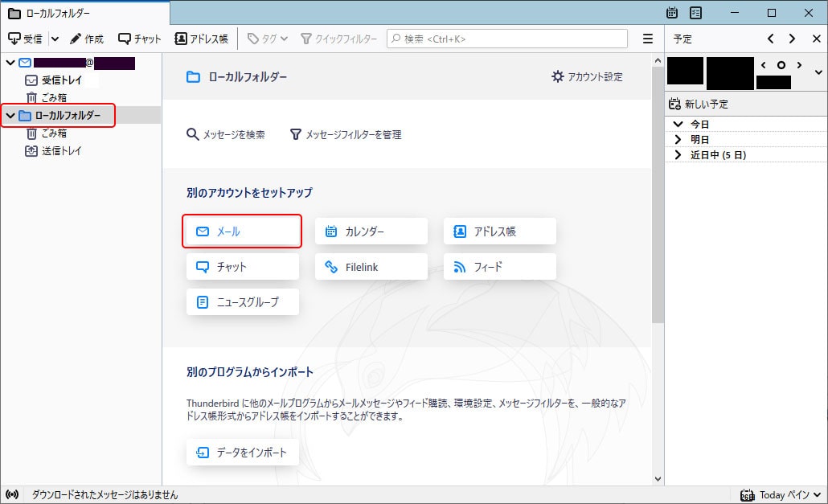Collapse the ローカルフォルダー tree node
The width and height of the screenshot is (828, 504).
point(10,116)
